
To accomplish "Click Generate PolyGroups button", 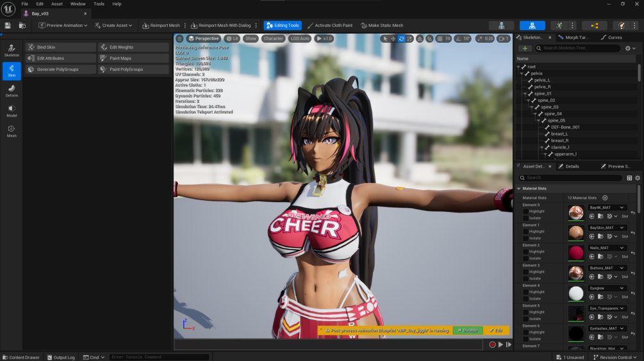I will [x=61, y=69].
